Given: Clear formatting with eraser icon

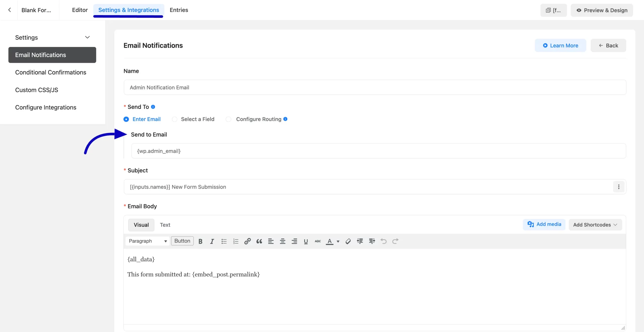Looking at the screenshot, I should pos(348,241).
